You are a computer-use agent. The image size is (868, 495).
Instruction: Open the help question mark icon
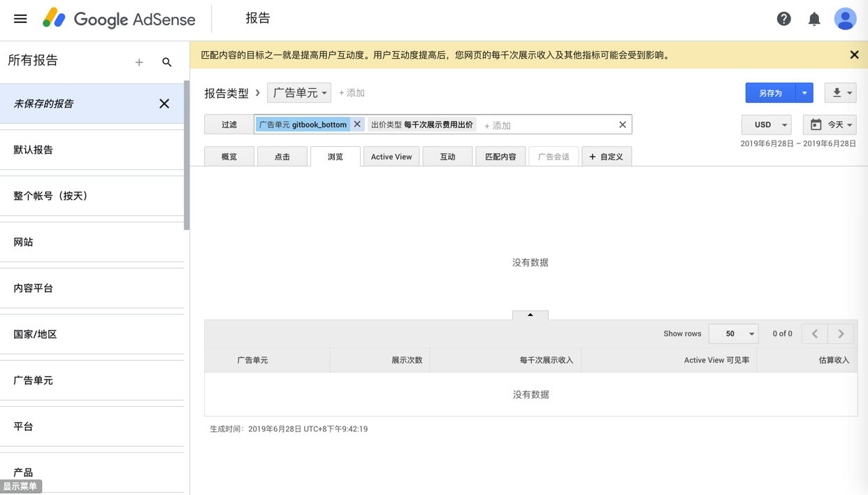coord(784,19)
